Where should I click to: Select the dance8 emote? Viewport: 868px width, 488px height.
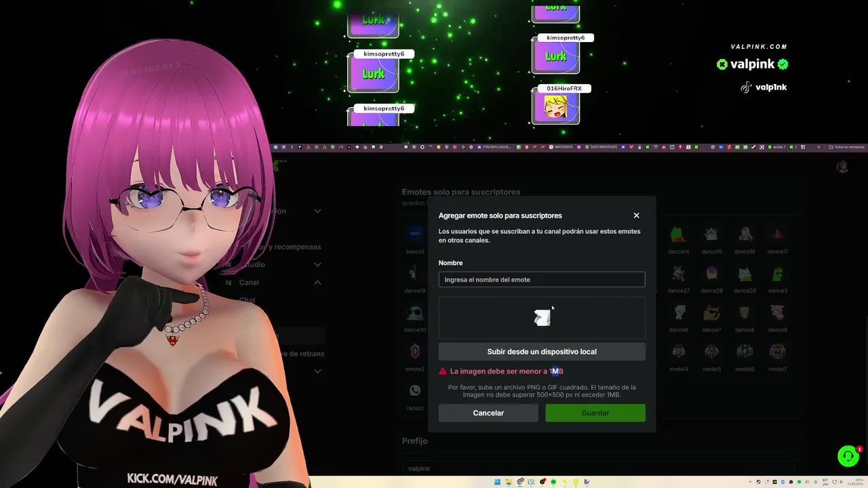pyautogui.click(x=745, y=313)
